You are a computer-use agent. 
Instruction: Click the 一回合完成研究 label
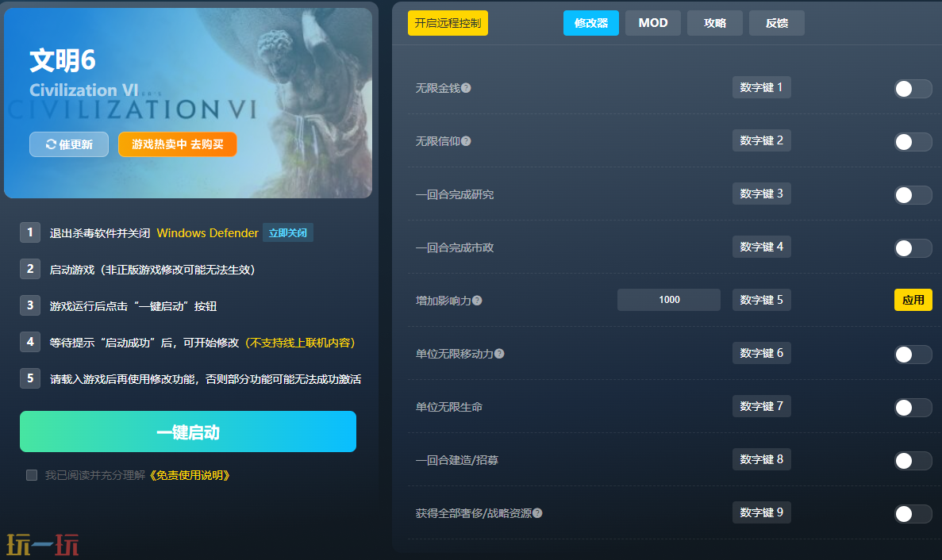(455, 194)
